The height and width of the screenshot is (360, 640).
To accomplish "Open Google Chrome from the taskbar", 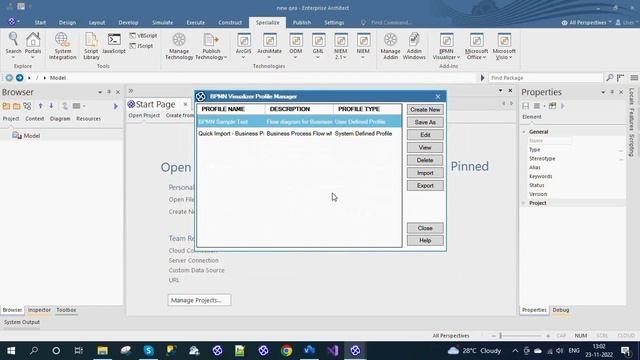I will 287,350.
